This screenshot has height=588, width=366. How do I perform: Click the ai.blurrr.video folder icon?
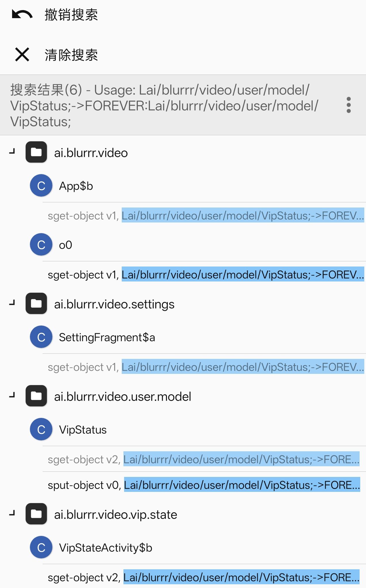click(36, 152)
